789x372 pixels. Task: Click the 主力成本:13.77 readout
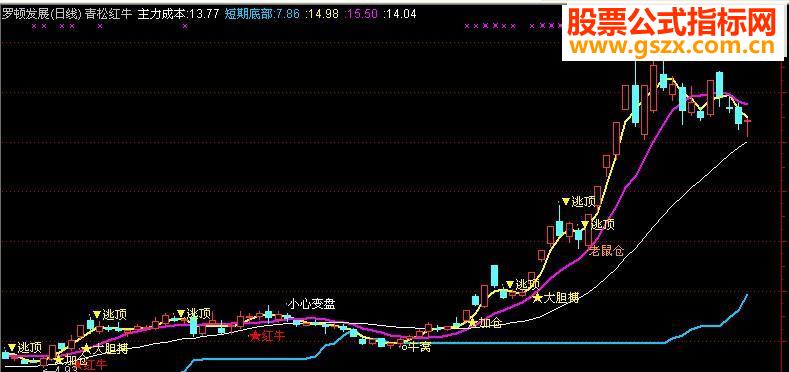pyautogui.click(x=178, y=14)
